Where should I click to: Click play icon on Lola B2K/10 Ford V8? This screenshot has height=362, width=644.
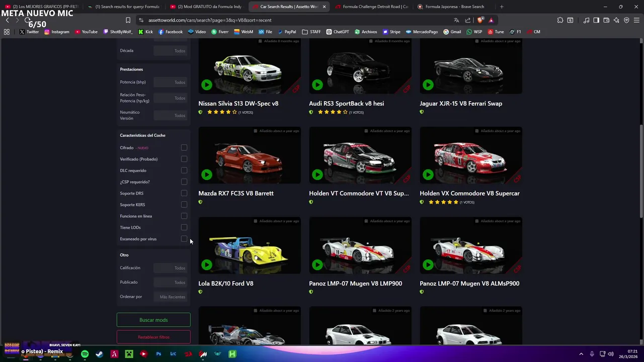click(x=207, y=265)
